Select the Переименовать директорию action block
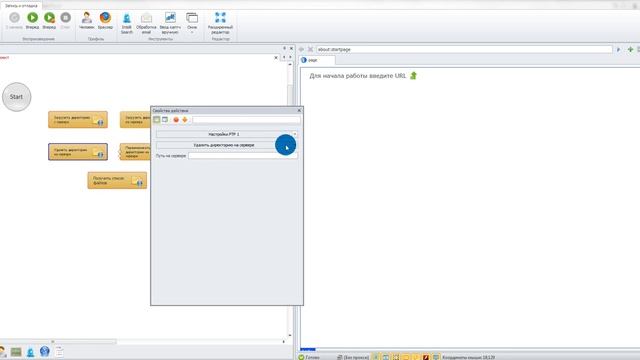Screen dimensions: 640x360 [x=135, y=152]
